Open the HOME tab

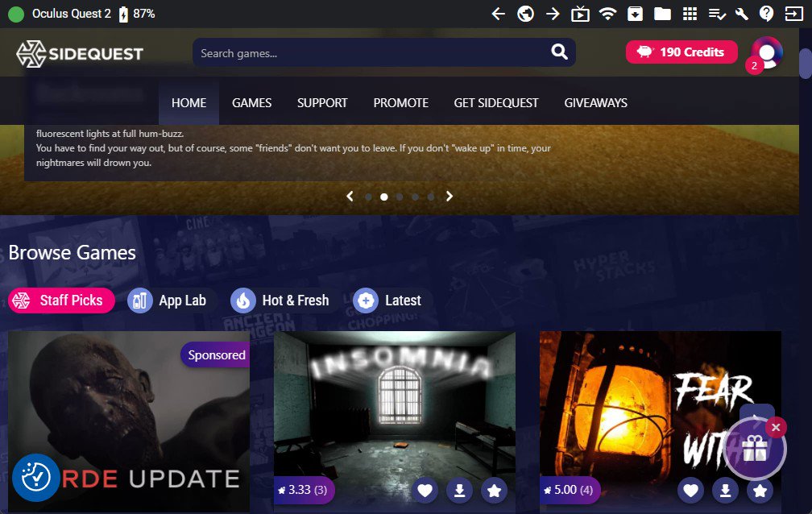[189, 102]
